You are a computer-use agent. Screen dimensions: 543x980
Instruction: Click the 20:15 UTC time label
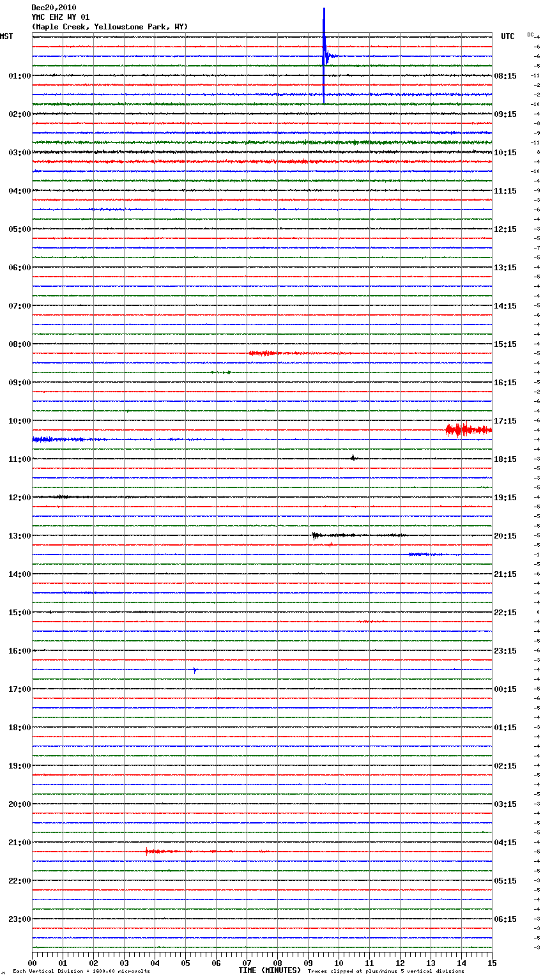click(x=505, y=536)
